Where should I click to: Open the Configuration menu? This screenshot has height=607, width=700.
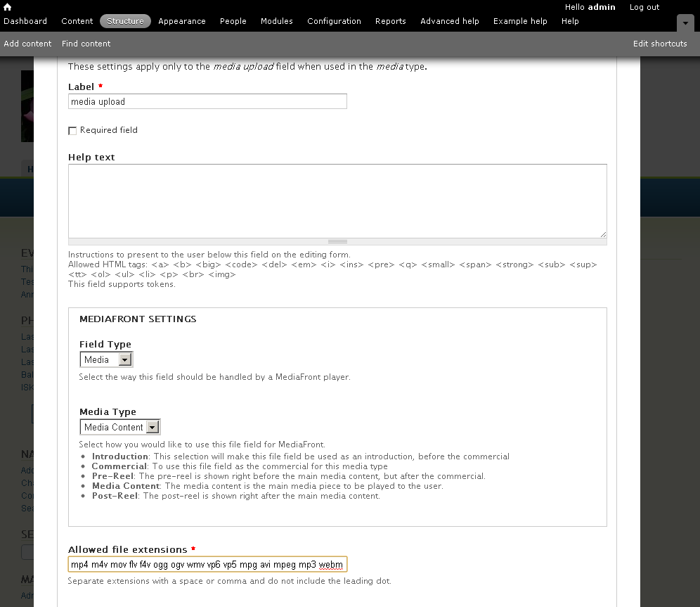pyautogui.click(x=334, y=21)
